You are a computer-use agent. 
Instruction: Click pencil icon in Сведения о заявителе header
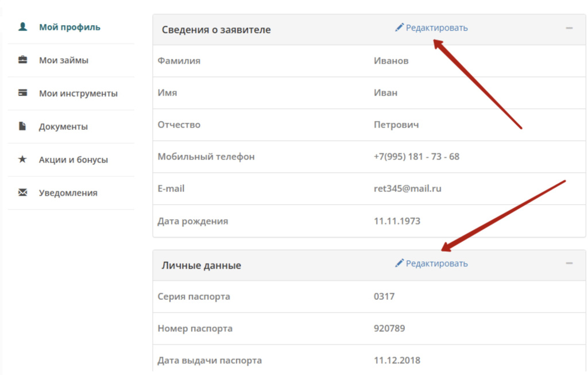click(x=399, y=28)
